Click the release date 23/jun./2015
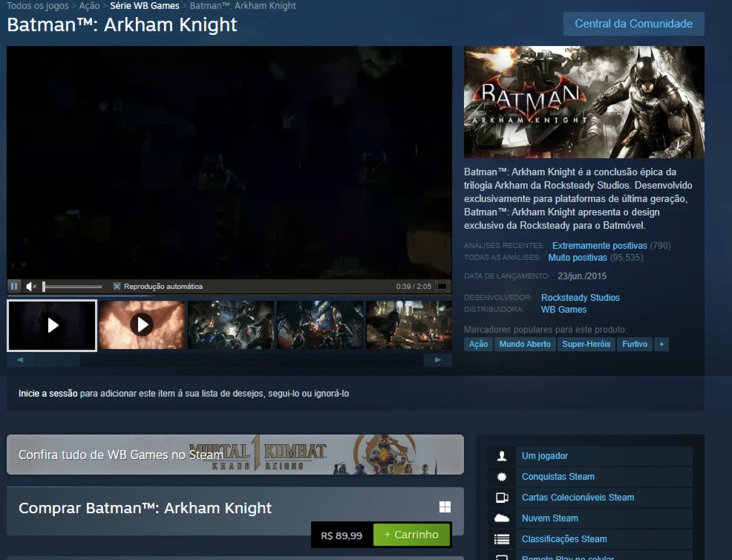Screen dimensions: 732x560 click(582, 276)
